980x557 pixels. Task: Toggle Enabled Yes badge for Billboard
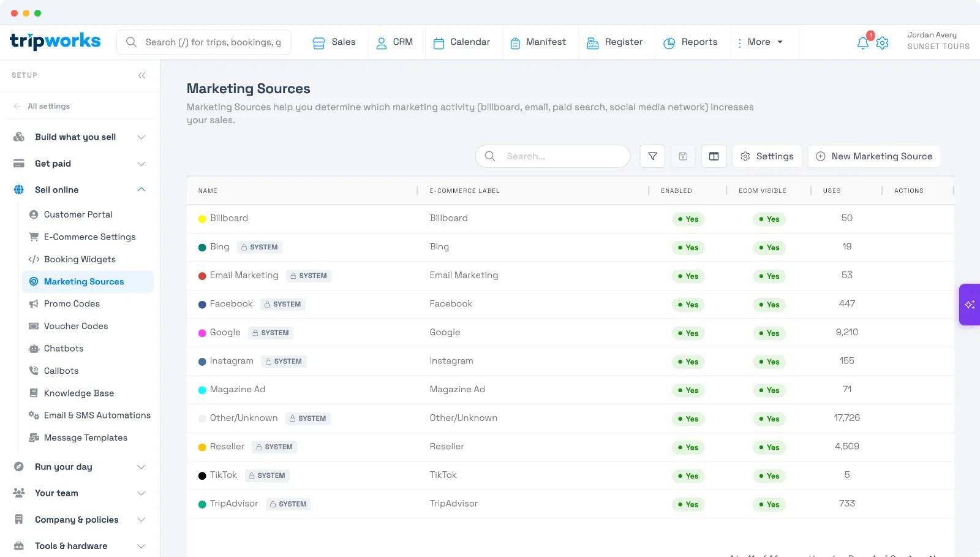tap(688, 219)
